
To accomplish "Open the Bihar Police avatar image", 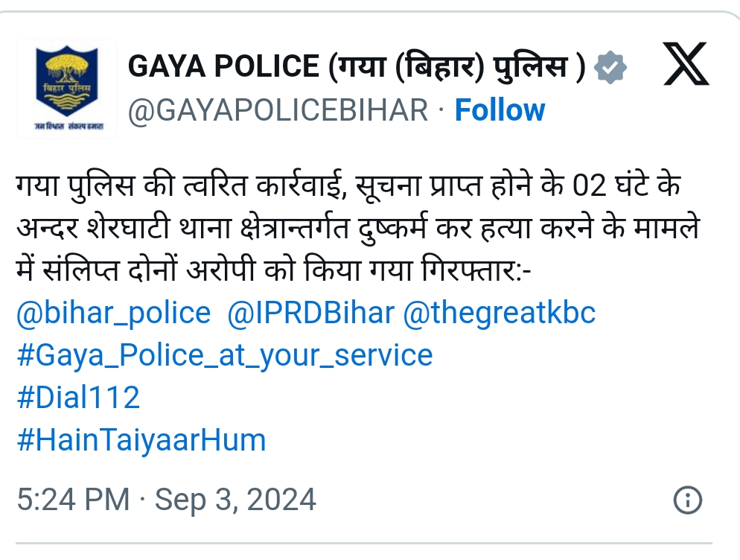I will [67, 88].
